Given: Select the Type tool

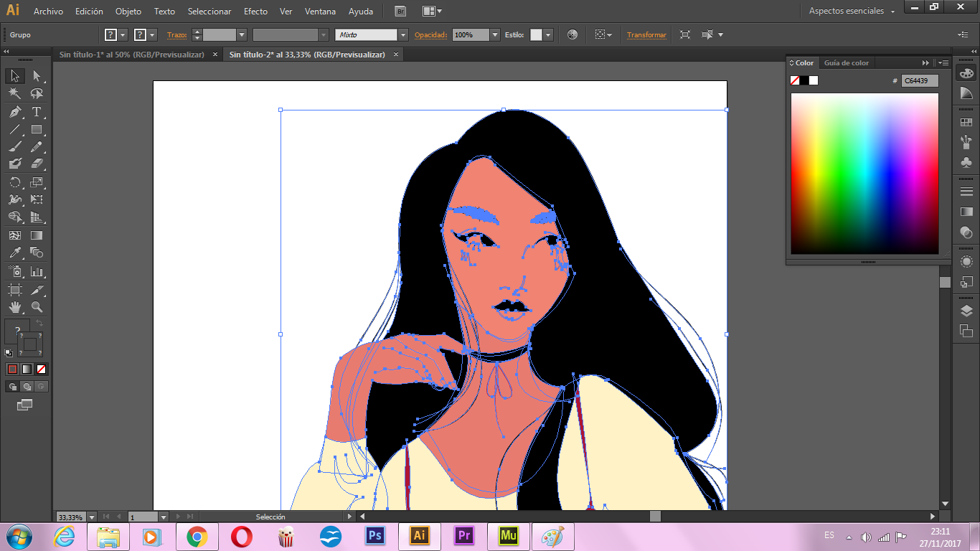Looking at the screenshot, I should 37,112.
